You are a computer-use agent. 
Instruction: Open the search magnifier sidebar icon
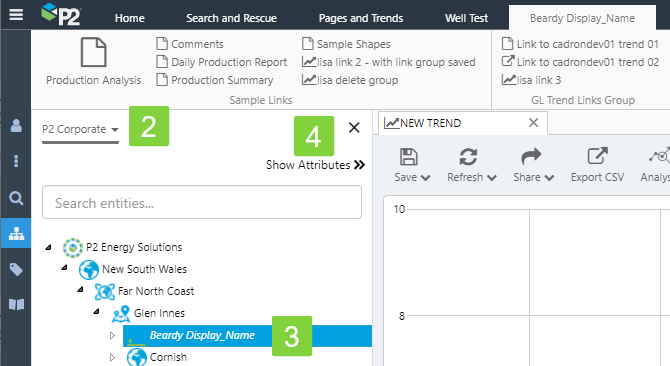point(16,198)
